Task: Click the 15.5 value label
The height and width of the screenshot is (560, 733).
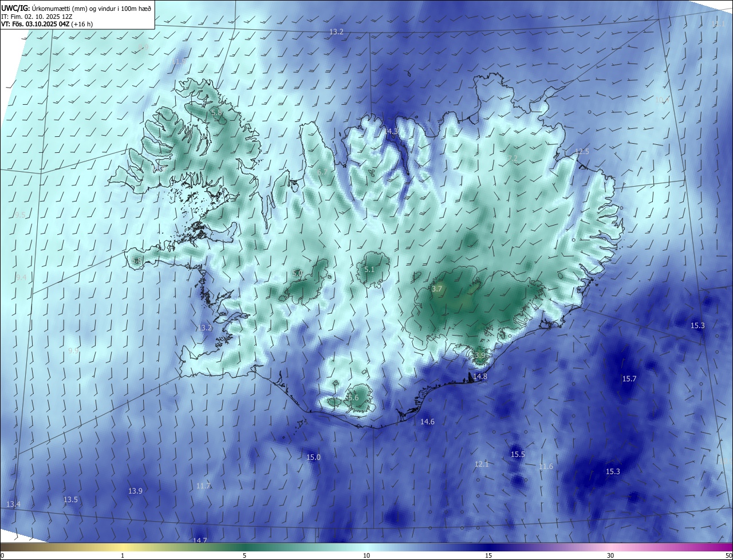Action: [518, 455]
